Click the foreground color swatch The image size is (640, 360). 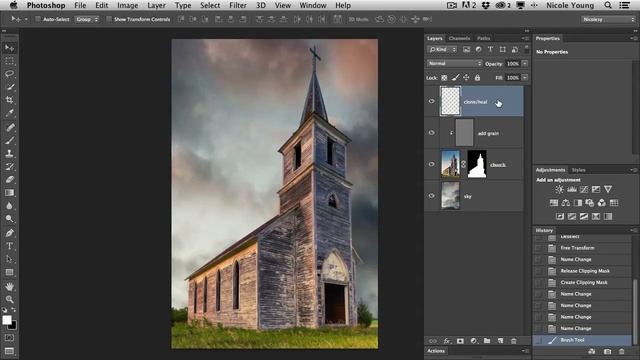(7, 320)
